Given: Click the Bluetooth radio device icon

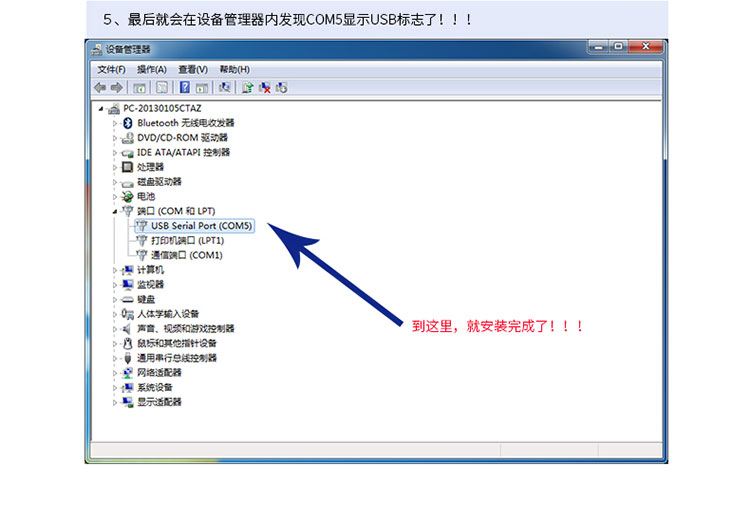Looking at the screenshot, I should 127,123.
